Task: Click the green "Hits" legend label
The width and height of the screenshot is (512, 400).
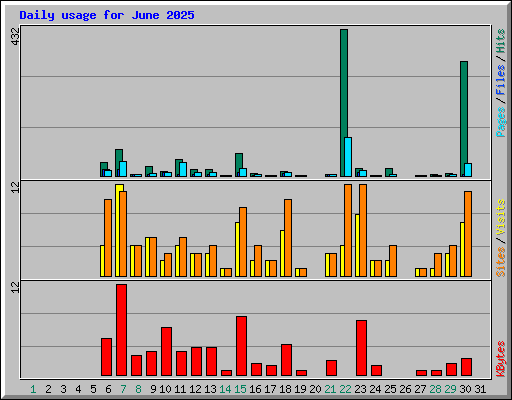Action: [x=501, y=41]
